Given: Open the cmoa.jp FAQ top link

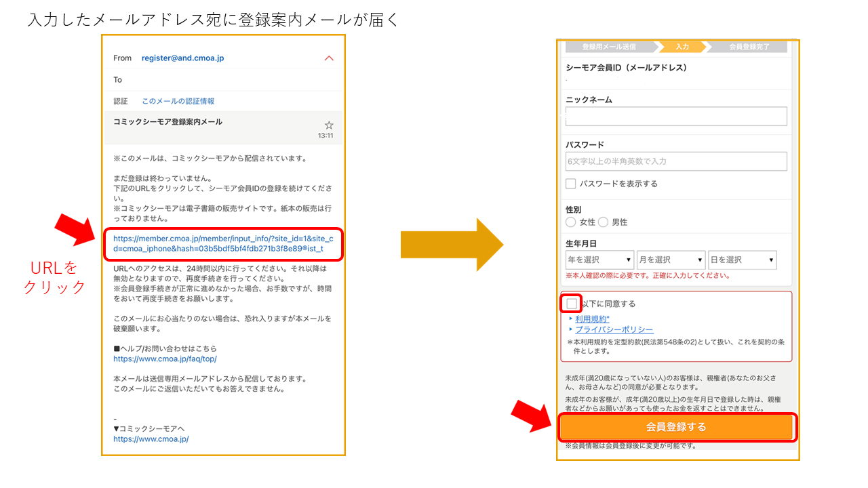Looking at the screenshot, I should tap(165, 359).
